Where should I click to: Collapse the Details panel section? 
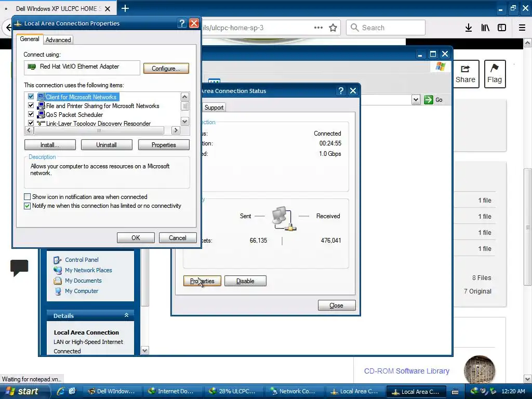(x=126, y=315)
